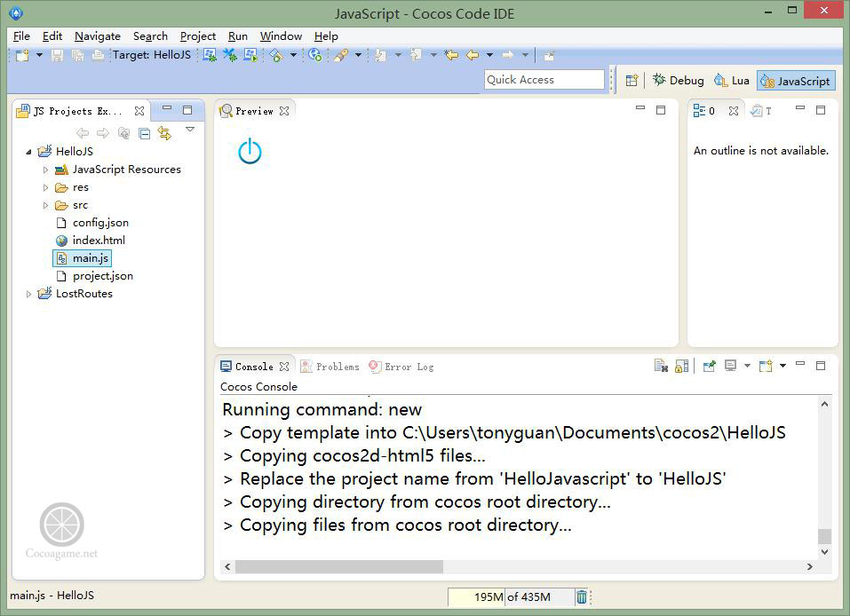The height and width of the screenshot is (616, 850).
Task: Switch to the Debug perspective
Action: pos(678,81)
